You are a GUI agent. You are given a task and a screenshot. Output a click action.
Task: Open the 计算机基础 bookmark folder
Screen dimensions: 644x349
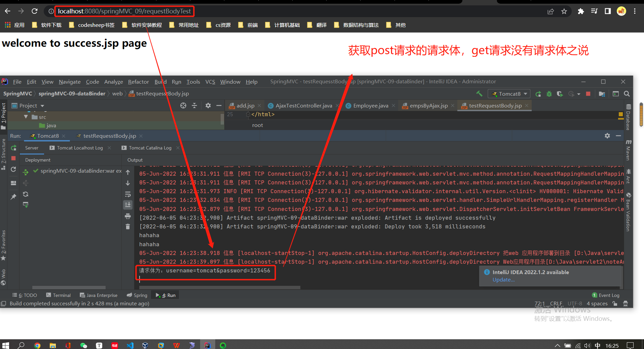tap(282, 25)
